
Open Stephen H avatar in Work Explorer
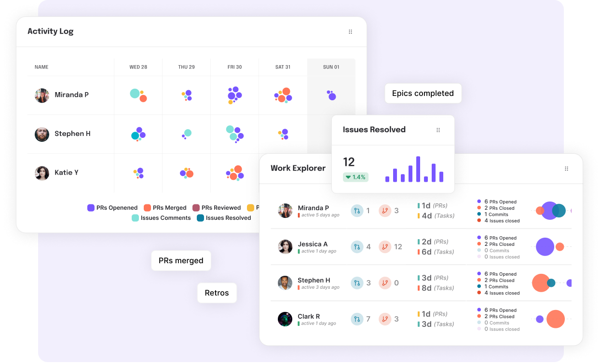coord(285,283)
